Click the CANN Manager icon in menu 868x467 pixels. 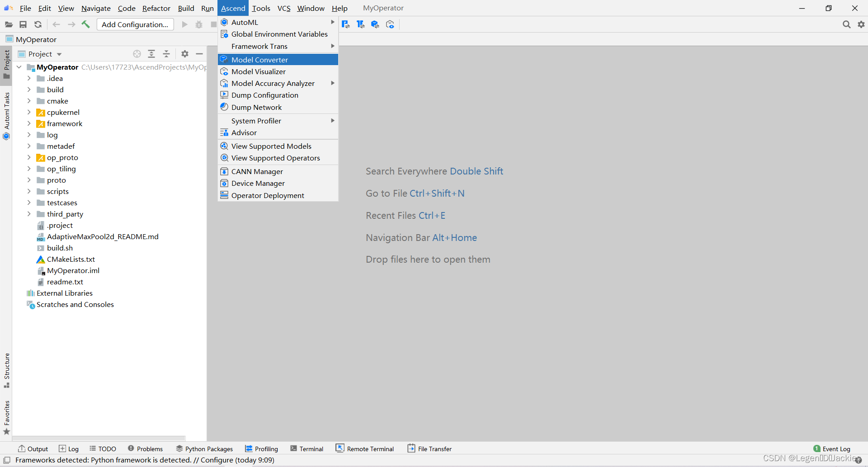[224, 171]
